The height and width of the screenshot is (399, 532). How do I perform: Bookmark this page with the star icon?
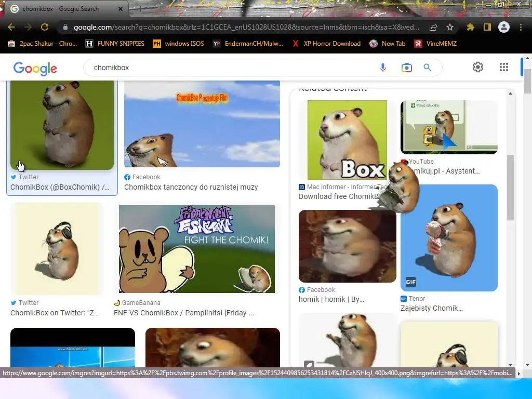(450, 27)
